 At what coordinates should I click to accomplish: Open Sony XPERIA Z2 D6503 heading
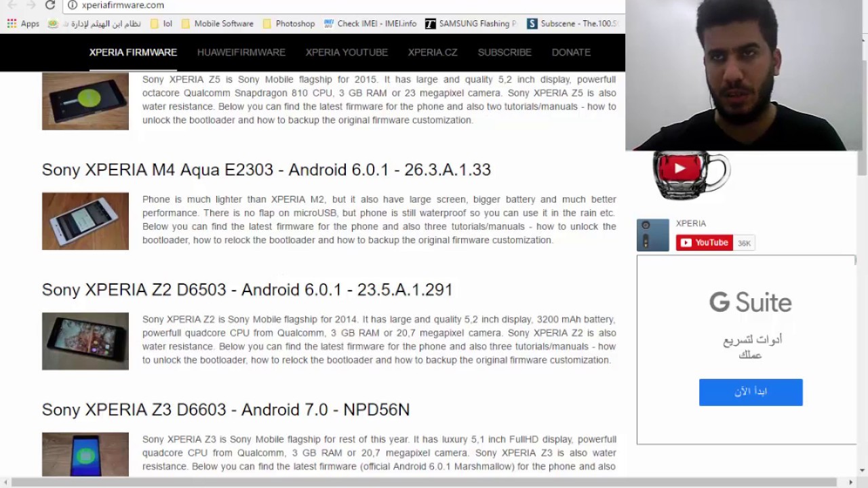point(247,289)
